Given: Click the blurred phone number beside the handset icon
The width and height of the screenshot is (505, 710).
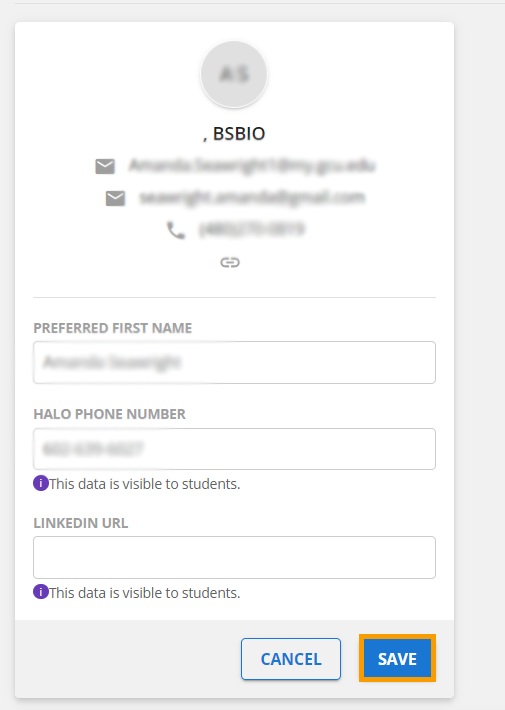Looking at the screenshot, I should point(252,230).
